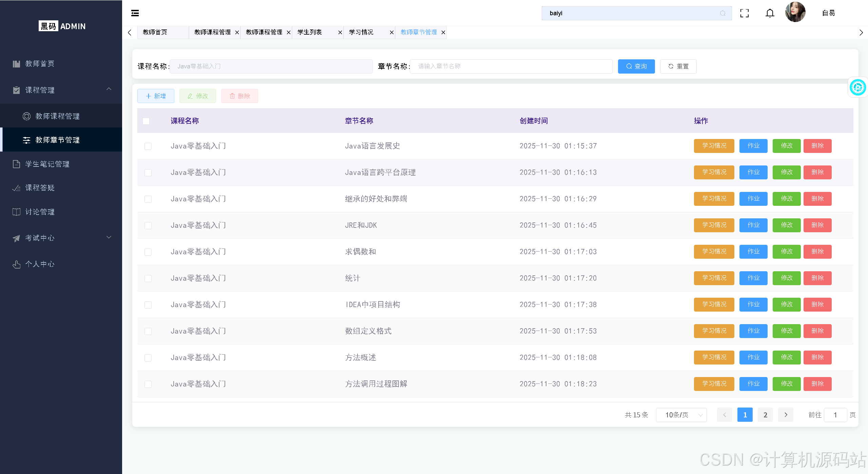868x474 pixels.
Task: Click the notification bell icon
Action: 769,13
